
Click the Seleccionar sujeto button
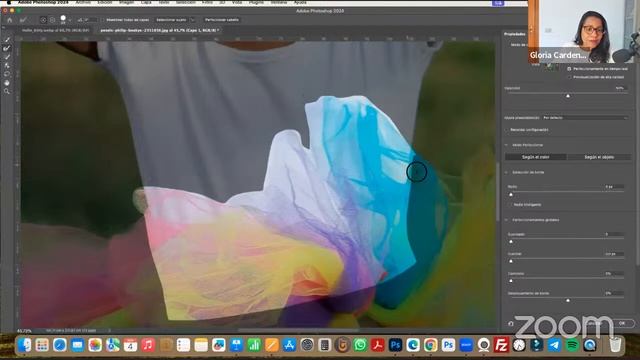171,20
